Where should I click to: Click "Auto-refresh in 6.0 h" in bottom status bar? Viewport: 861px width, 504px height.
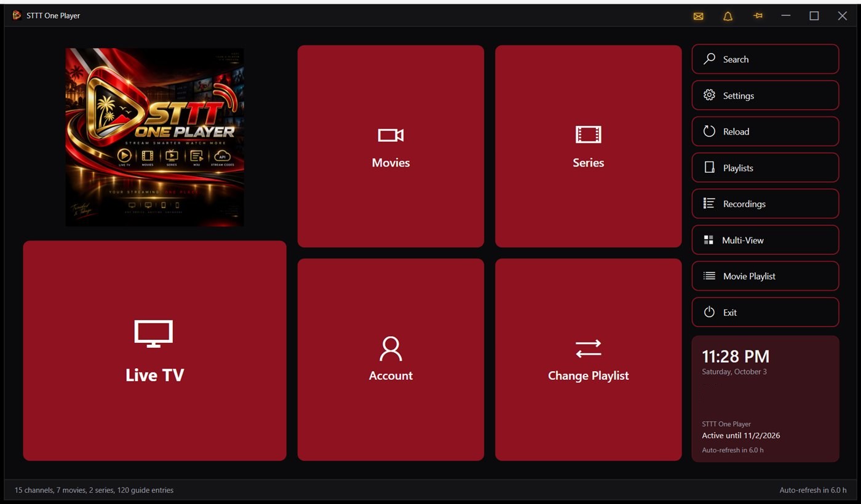(813, 490)
